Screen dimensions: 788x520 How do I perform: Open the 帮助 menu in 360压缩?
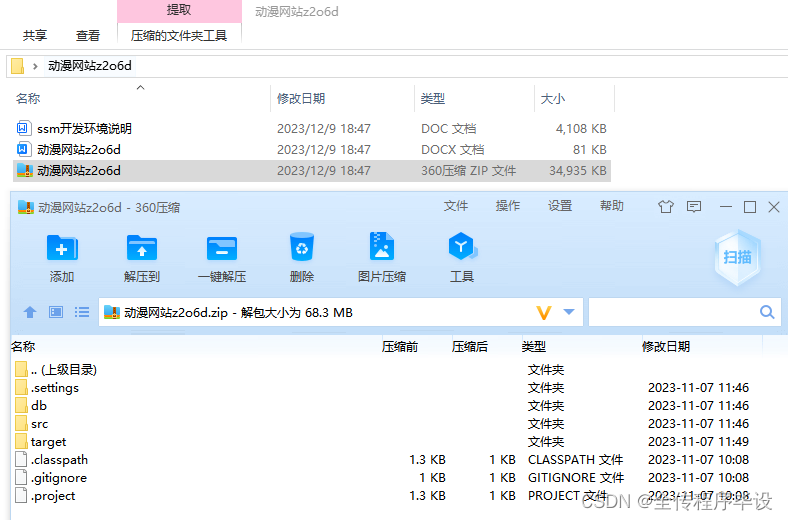coord(612,206)
